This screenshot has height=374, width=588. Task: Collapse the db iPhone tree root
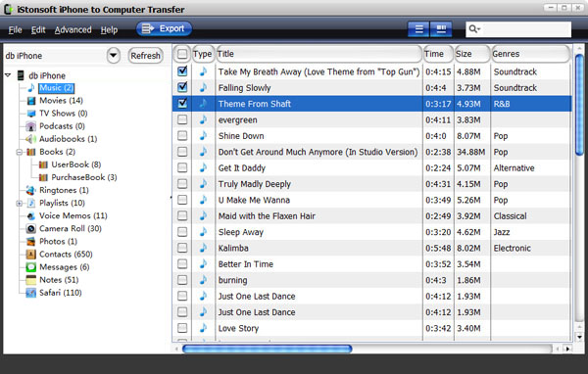(8, 75)
